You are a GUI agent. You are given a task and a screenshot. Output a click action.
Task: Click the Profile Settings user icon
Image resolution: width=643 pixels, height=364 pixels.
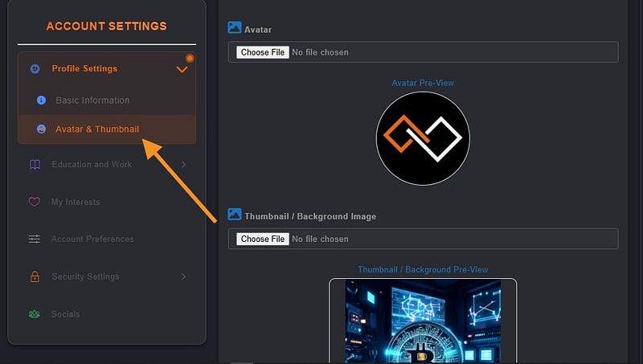35,69
